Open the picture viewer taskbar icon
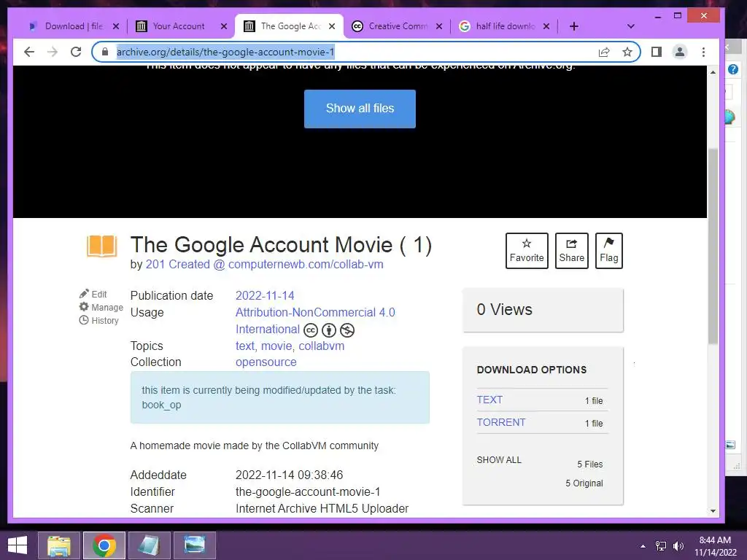This screenshot has height=560, width=747. [x=195, y=545]
